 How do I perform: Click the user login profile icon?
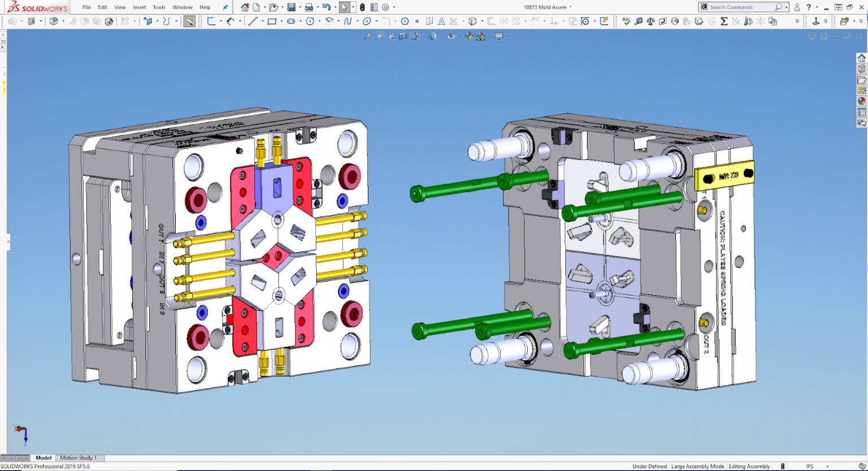click(797, 7)
